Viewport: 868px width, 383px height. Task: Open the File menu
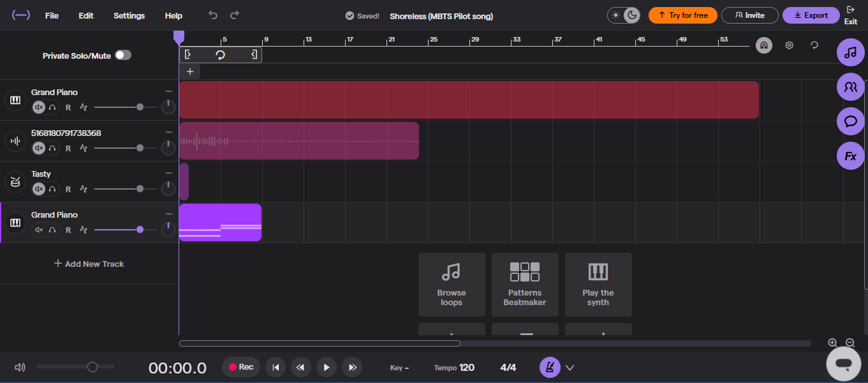[52, 15]
